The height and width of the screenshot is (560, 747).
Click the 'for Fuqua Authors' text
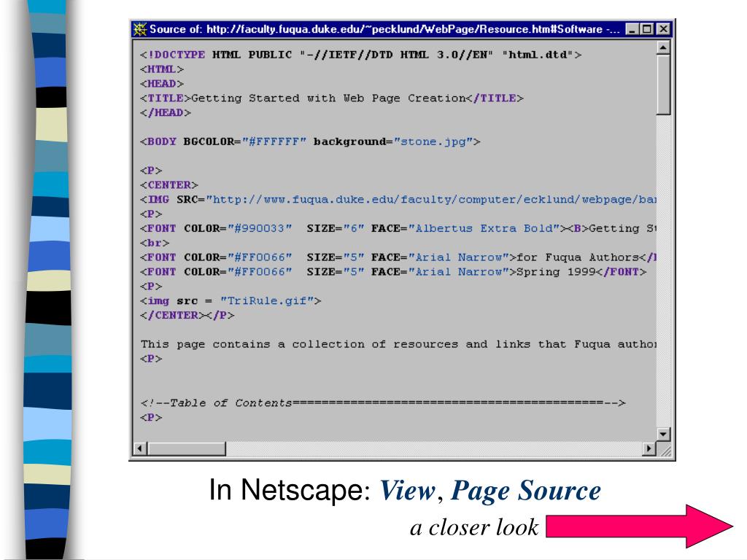click(x=578, y=257)
